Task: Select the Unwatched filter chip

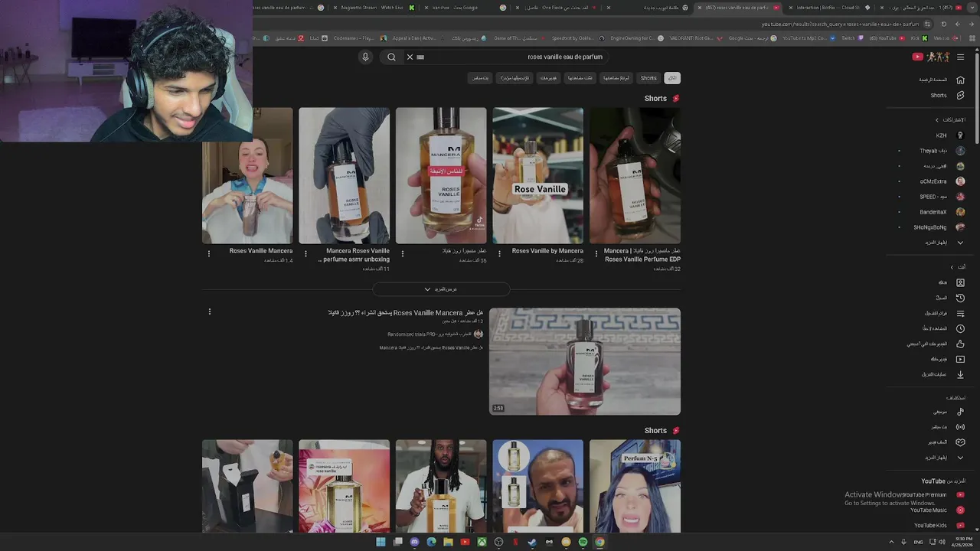Action: click(616, 78)
